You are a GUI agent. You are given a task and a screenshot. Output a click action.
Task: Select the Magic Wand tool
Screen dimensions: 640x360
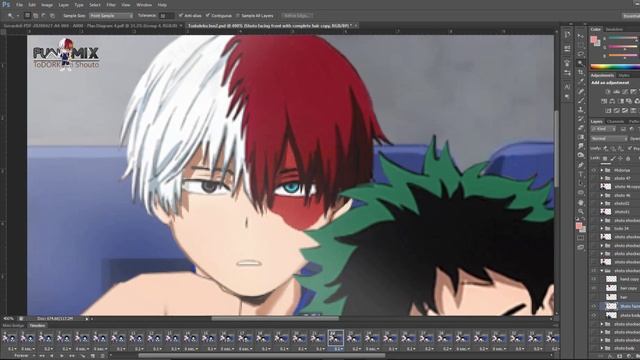580,63
